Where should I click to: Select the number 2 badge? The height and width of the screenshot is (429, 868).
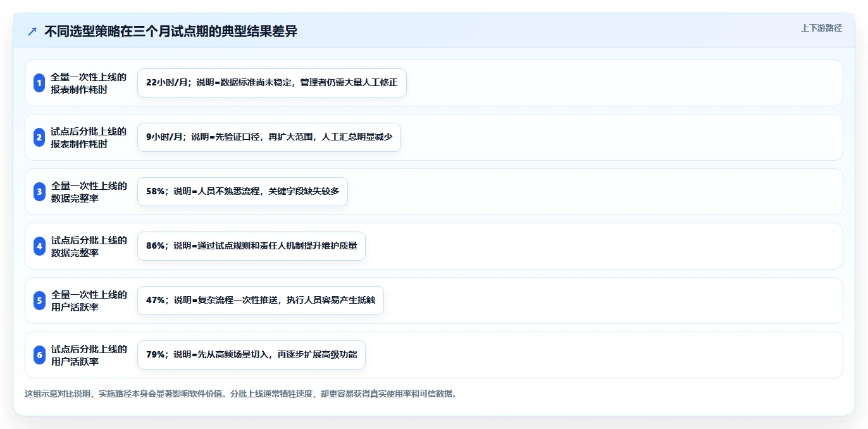point(39,137)
